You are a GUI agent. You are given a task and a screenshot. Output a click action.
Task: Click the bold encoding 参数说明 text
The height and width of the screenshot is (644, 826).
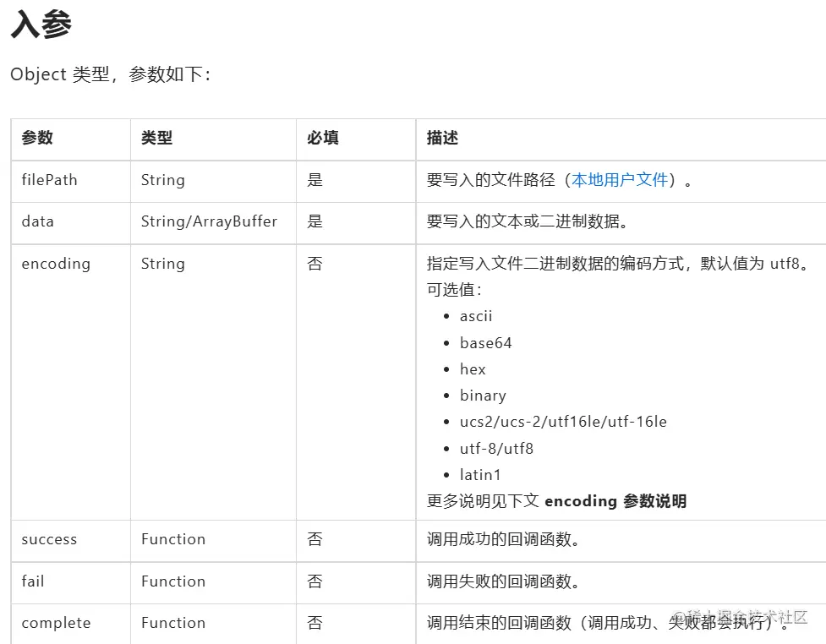click(x=615, y=501)
